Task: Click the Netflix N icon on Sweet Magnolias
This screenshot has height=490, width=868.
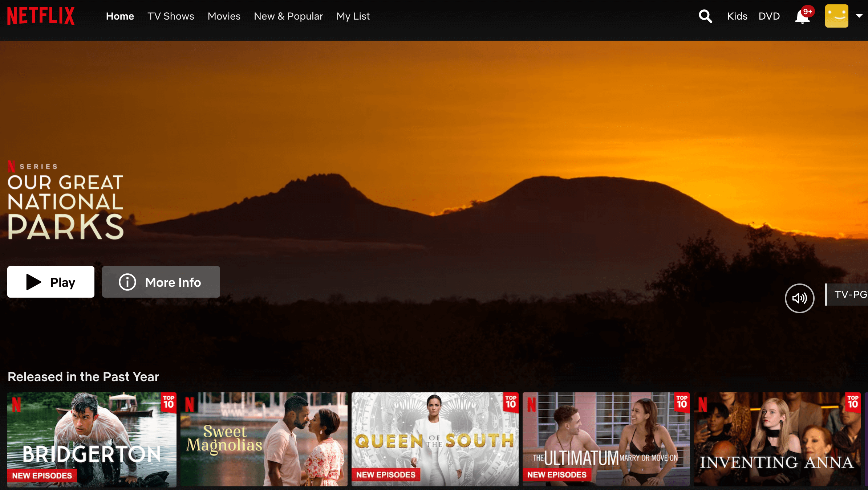Action: 189,405
